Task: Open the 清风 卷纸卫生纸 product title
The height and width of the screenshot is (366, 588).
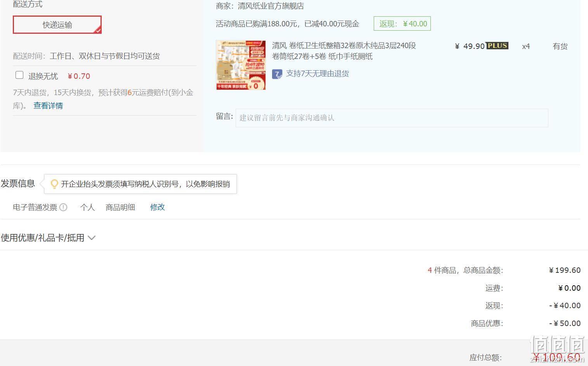Action: (x=344, y=51)
